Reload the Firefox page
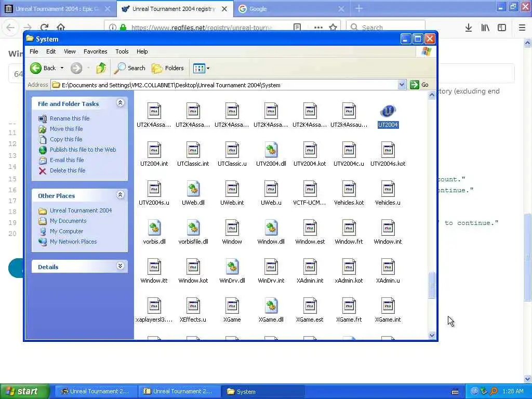 click(x=44, y=27)
